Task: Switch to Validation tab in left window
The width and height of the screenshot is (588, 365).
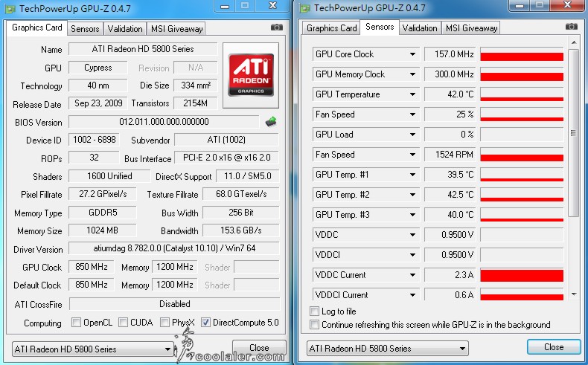Action: 125,29
